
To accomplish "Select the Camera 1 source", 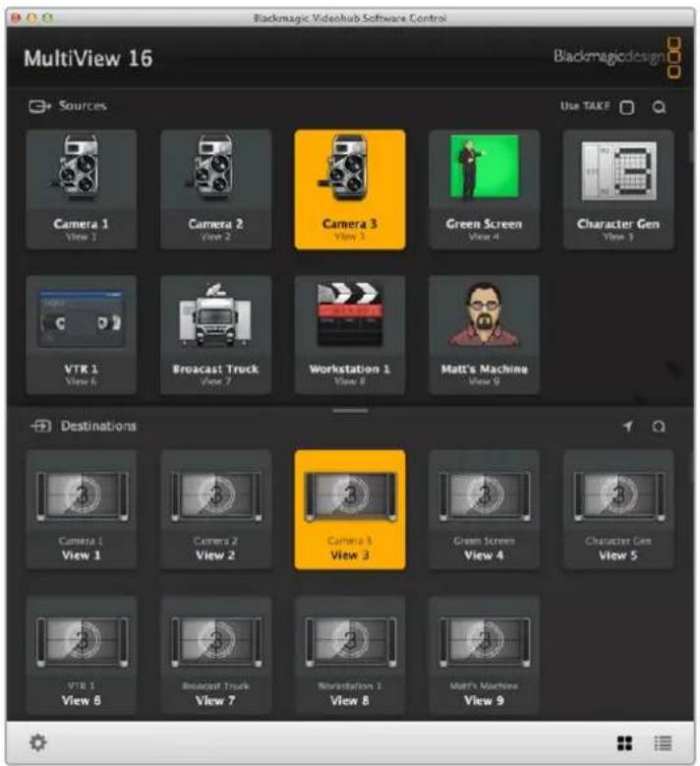I will point(81,190).
